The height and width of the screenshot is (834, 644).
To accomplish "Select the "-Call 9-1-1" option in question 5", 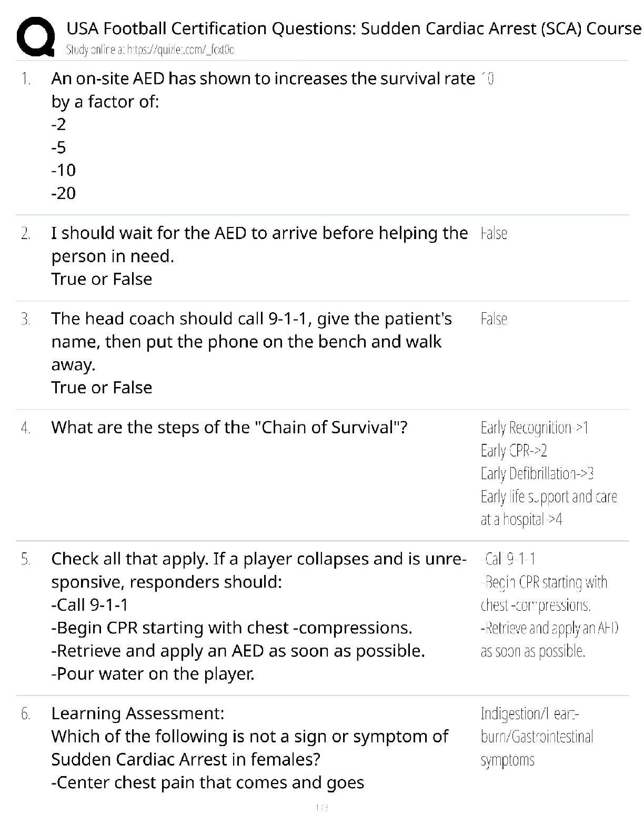I will [89, 604].
